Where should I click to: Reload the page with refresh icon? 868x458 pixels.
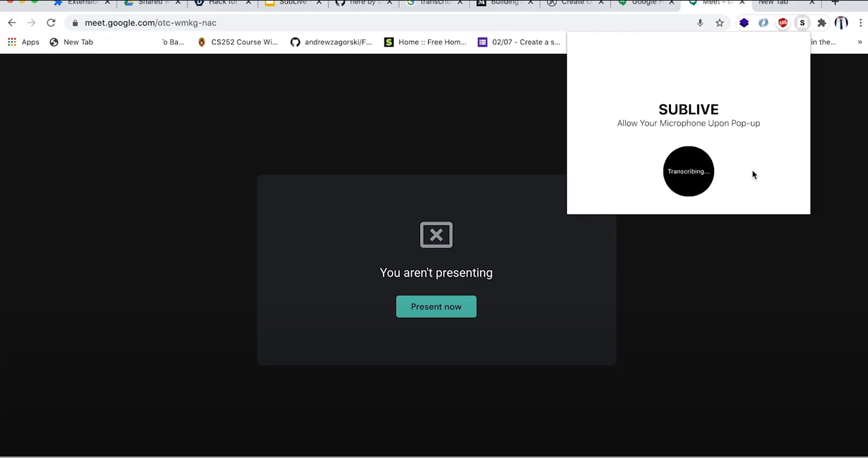coord(51,23)
